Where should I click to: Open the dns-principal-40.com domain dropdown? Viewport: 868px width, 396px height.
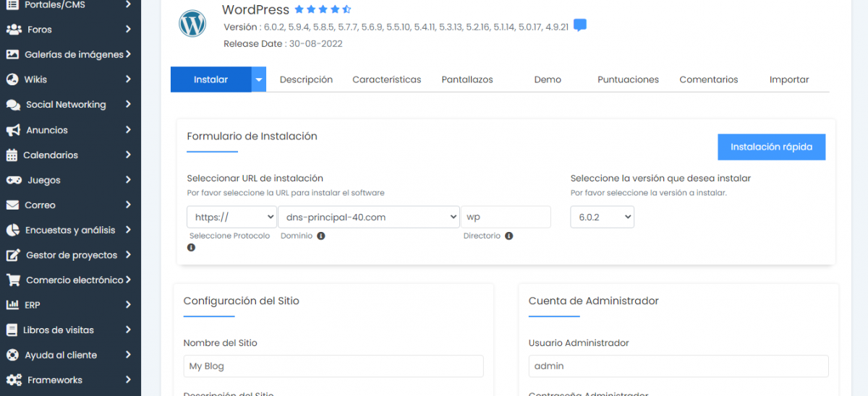369,217
